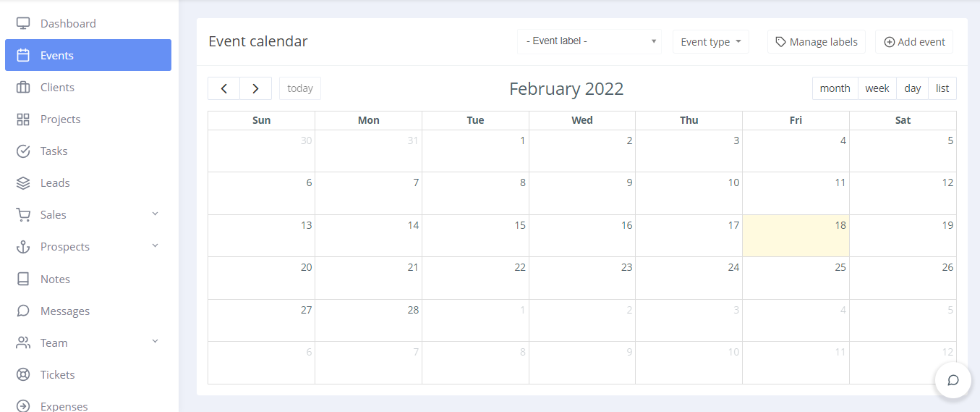Go to previous month arrow
The height and width of the screenshot is (412, 980).
pyautogui.click(x=224, y=88)
